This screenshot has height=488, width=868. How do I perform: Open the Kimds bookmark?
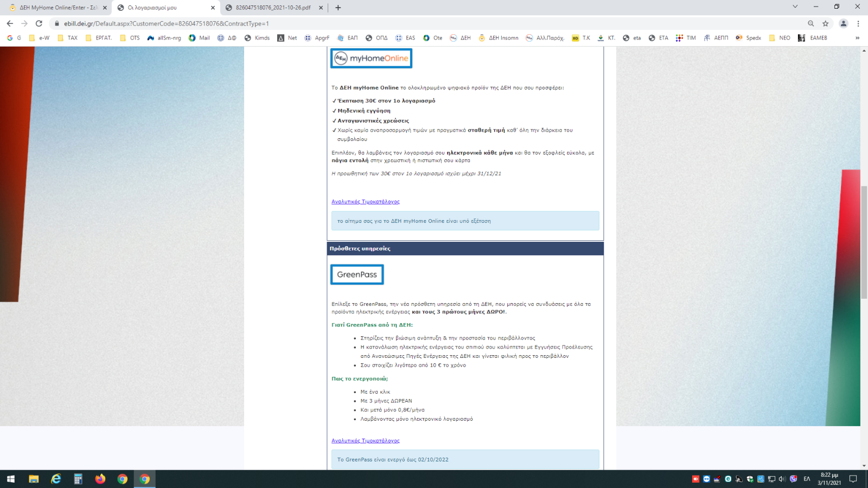click(x=257, y=38)
